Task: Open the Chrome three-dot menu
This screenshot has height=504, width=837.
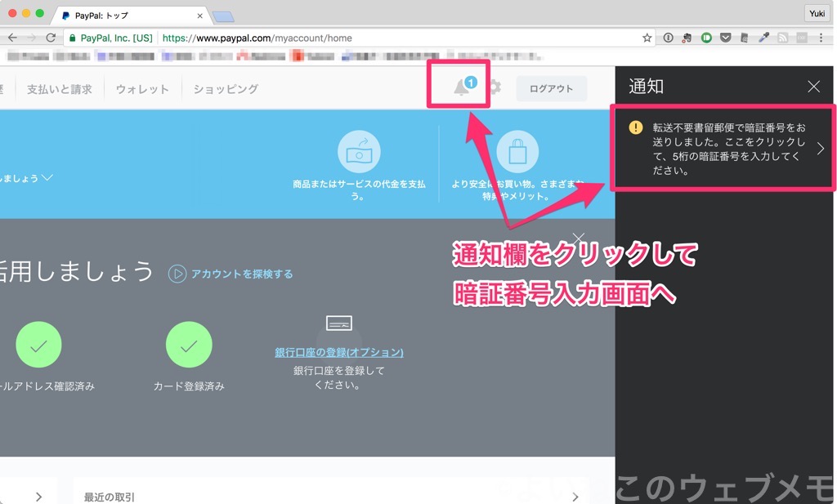Action: (821, 38)
